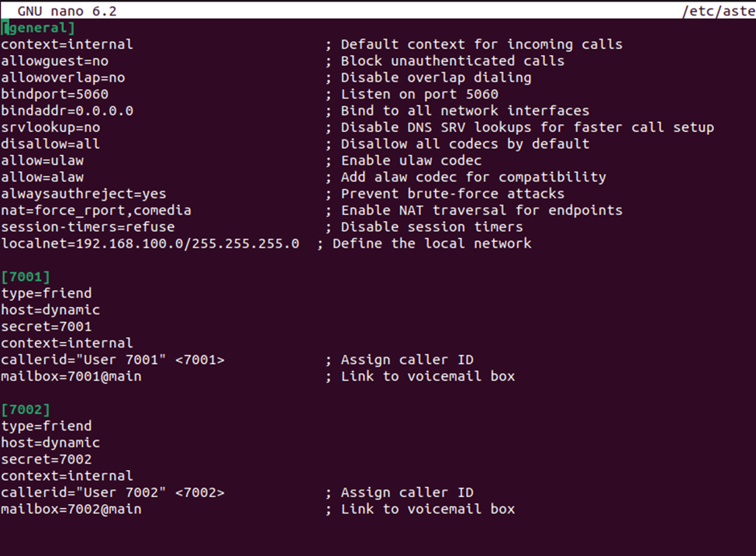This screenshot has height=556, width=756.
Task: Click the [7002] section header
Action: click(x=26, y=409)
